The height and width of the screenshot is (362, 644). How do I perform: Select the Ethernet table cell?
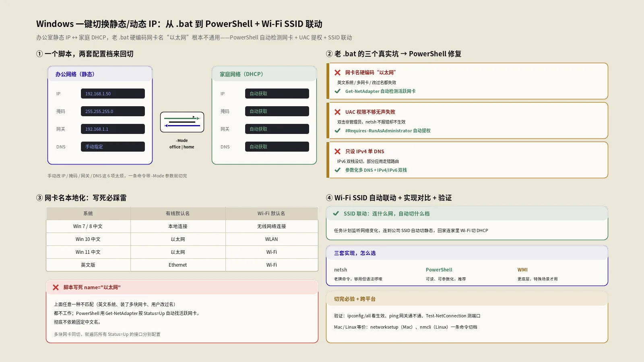coord(178,265)
